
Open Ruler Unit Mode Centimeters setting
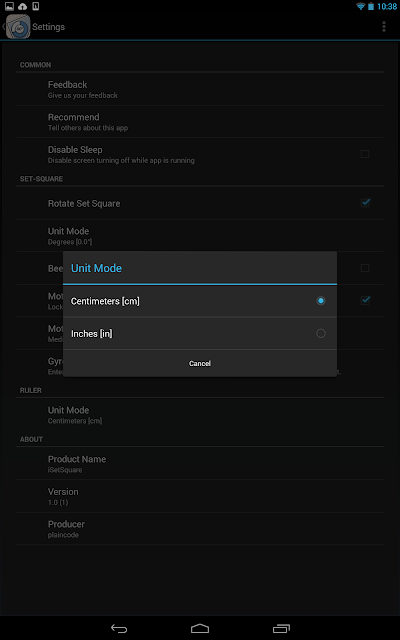[200, 415]
